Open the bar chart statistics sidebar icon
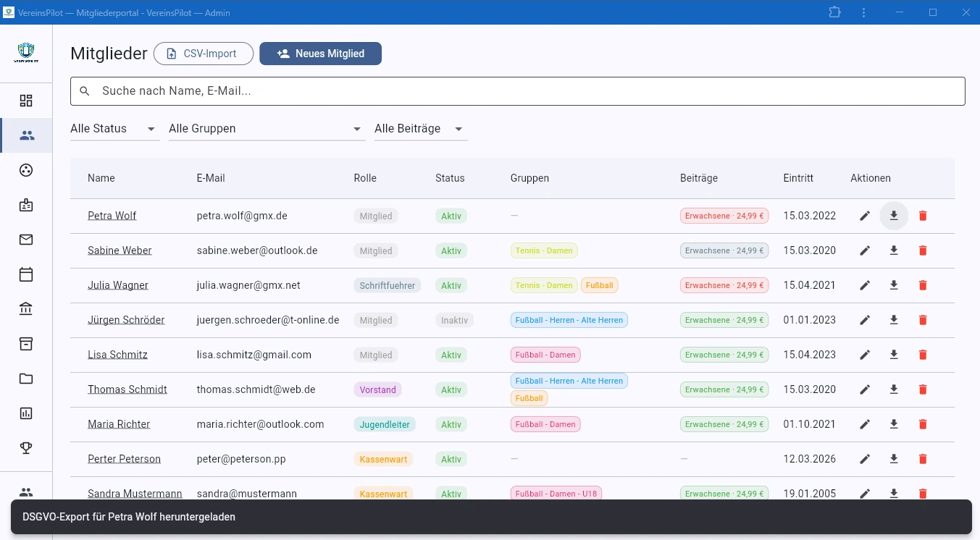 (x=26, y=413)
